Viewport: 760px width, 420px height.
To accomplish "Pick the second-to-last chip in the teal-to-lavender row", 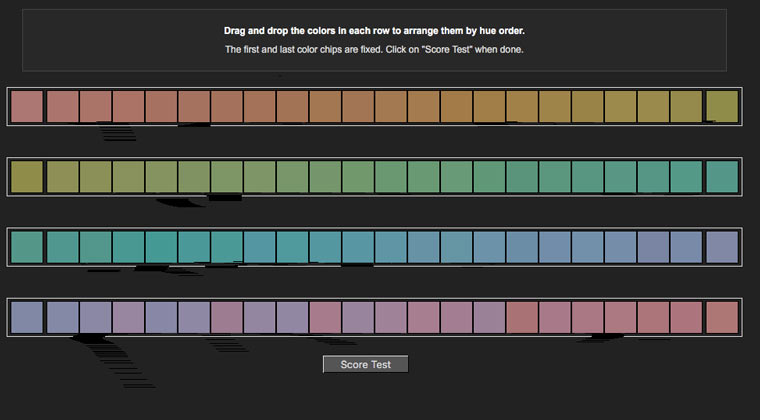I will click(686, 247).
